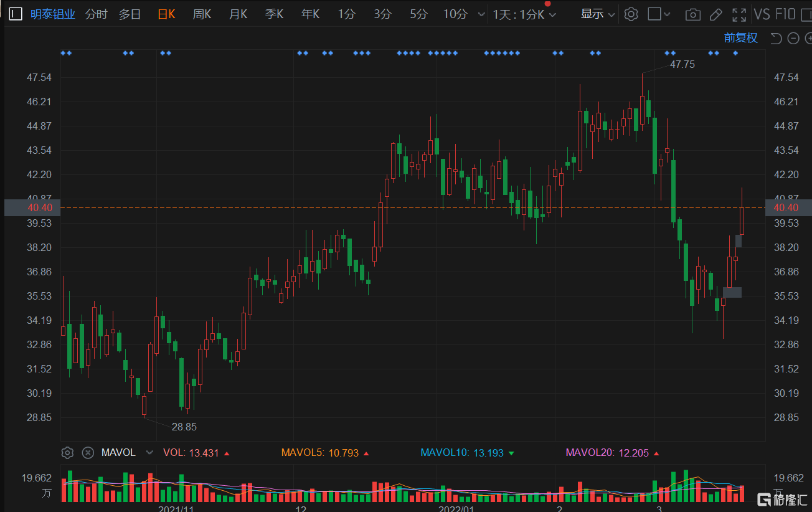The height and width of the screenshot is (512, 812).
Task: Click the last blue event marker dot
Action: 735,53
